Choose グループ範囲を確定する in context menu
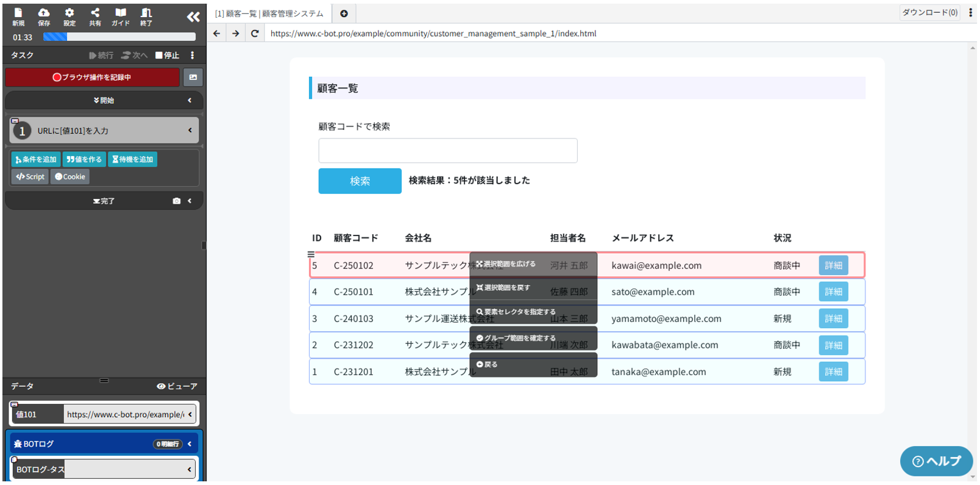This screenshot has width=980, height=485. tap(533, 338)
